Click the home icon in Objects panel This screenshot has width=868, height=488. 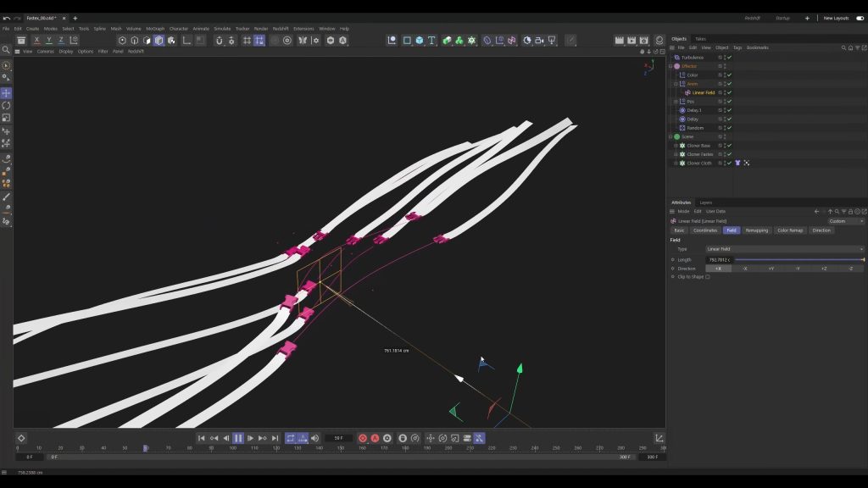click(850, 47)
